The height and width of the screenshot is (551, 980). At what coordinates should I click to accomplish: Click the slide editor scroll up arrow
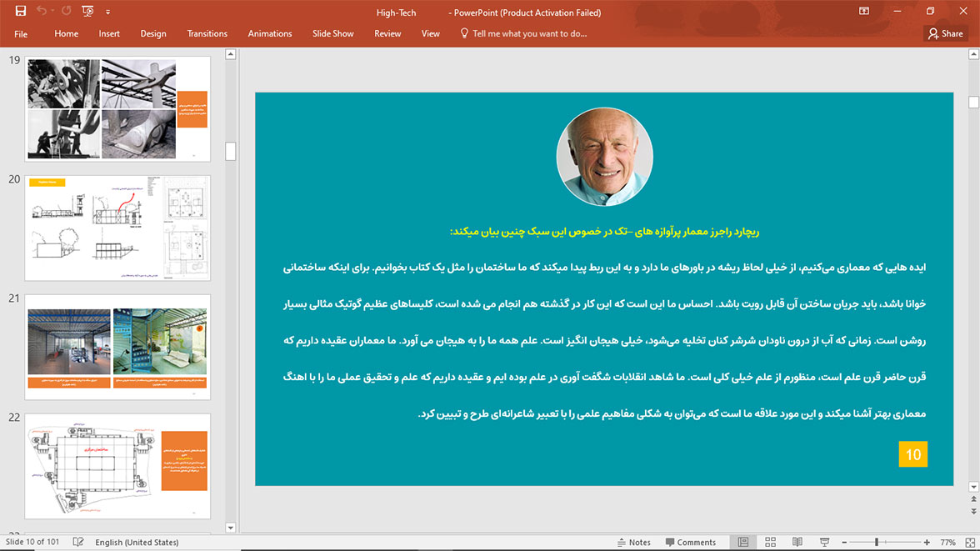973,54
